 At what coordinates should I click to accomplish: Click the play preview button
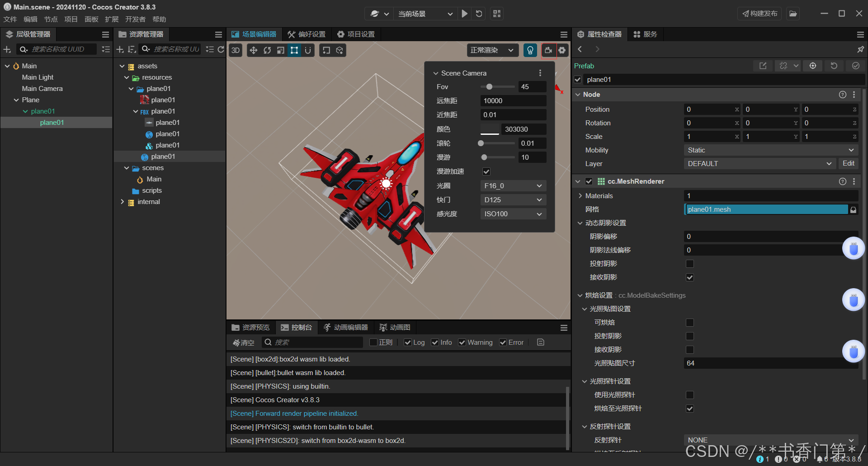[x=464, y=14]
